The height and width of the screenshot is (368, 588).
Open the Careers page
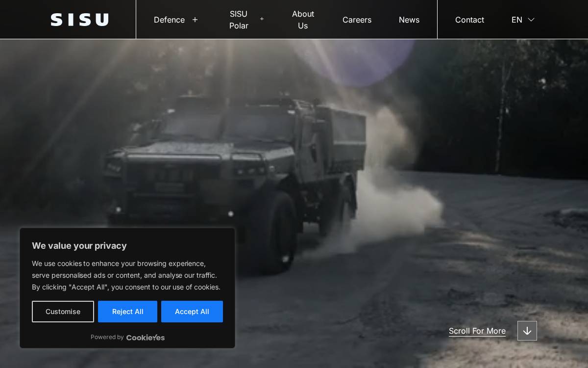pyautogui.click(x=357, y=20)
